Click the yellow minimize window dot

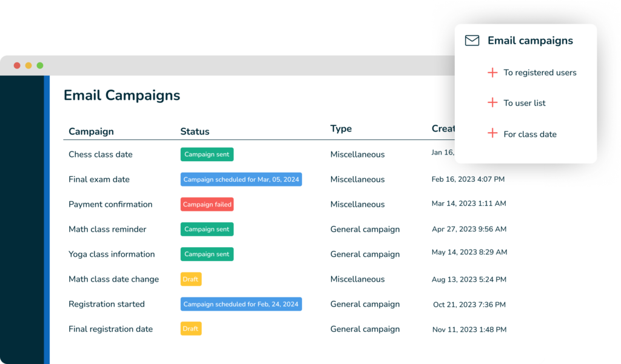point(29,65)
